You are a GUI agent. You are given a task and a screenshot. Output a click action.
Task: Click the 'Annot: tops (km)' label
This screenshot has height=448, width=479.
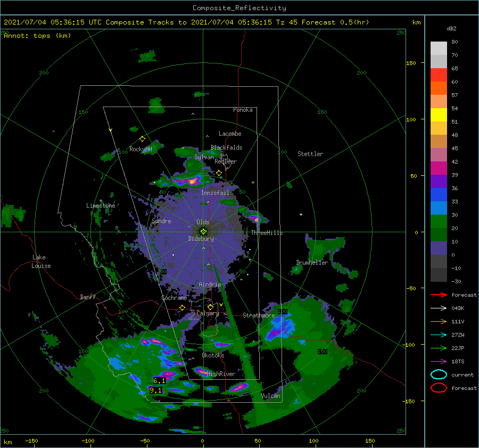point(37,36)
